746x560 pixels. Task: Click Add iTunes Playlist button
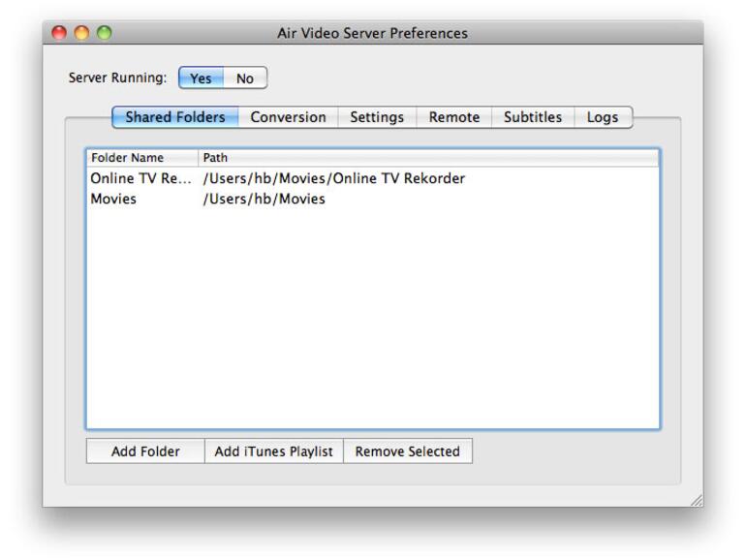click(273, 451)
